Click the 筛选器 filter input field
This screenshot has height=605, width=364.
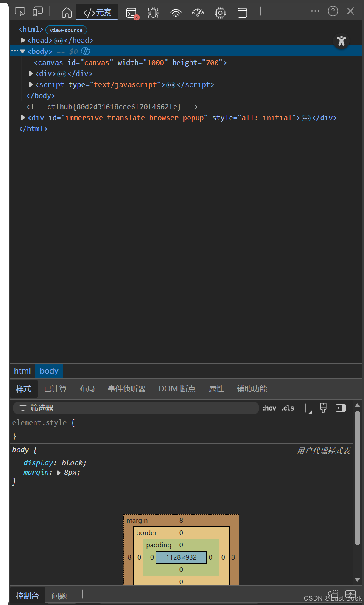click(x=136, y=408)
